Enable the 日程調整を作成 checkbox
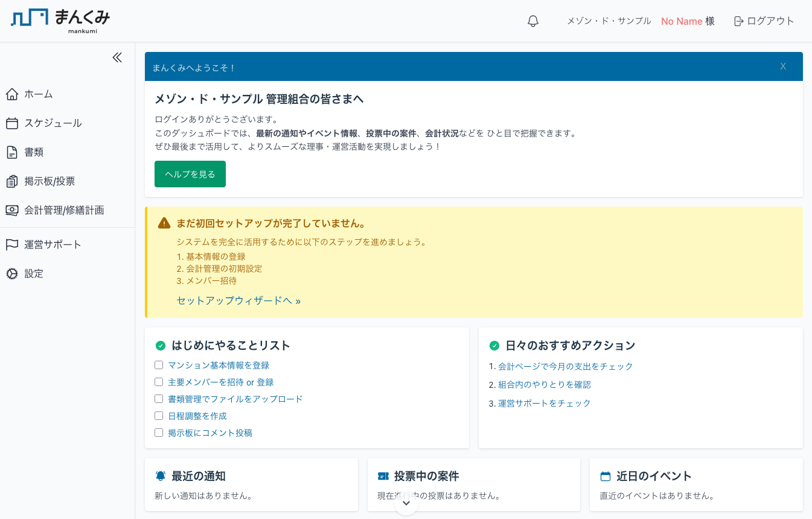Viewport: 812px width, 519px height. (x=159, y=416)
